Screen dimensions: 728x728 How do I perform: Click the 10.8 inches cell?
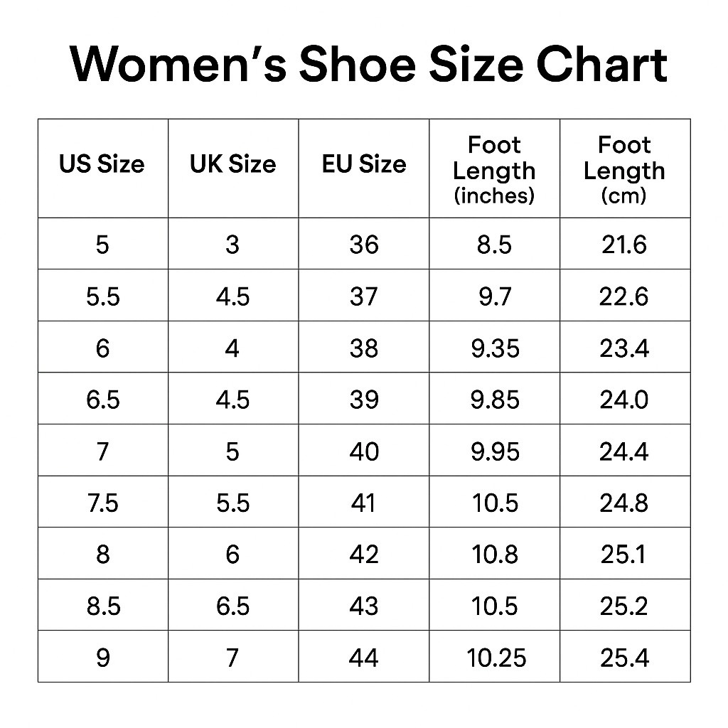click(x=495, y=555)
